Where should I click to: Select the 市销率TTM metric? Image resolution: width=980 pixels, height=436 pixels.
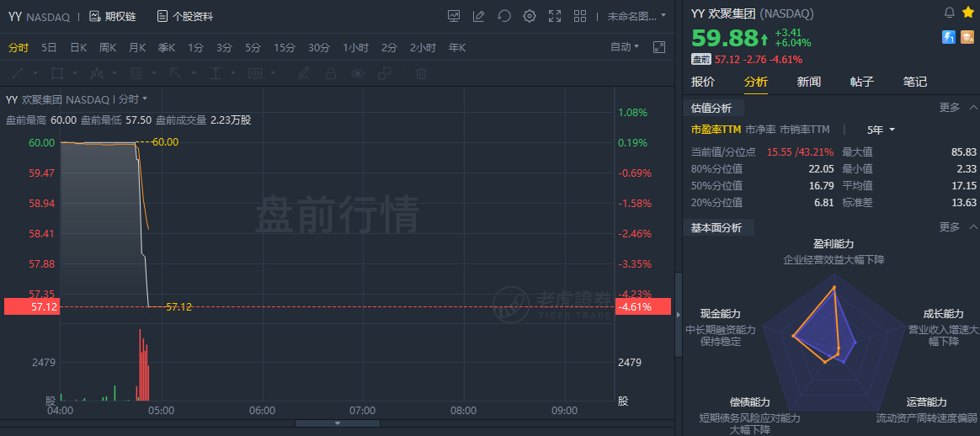coord(805,130)
